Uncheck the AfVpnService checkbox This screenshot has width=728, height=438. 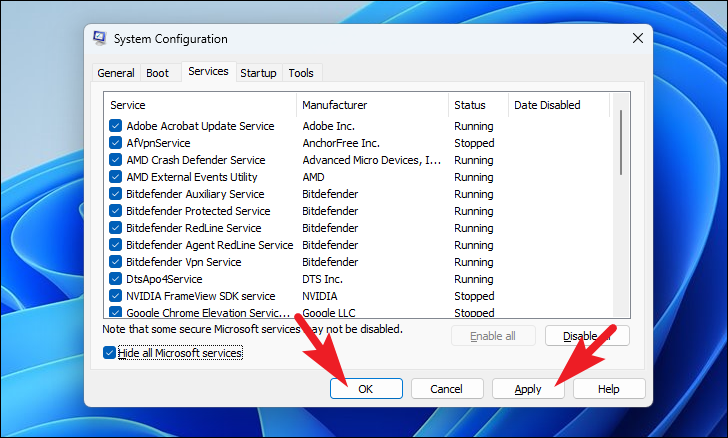(x=115, y=143)
